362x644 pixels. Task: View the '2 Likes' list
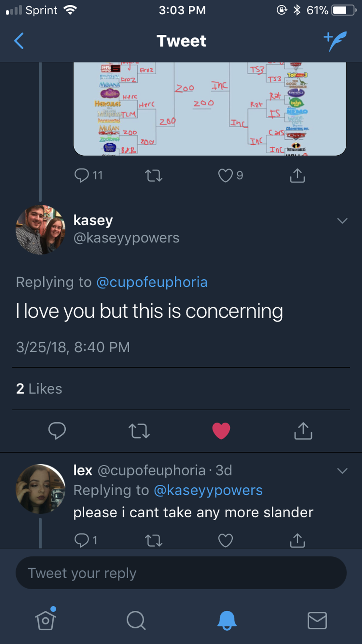(39, 389)
